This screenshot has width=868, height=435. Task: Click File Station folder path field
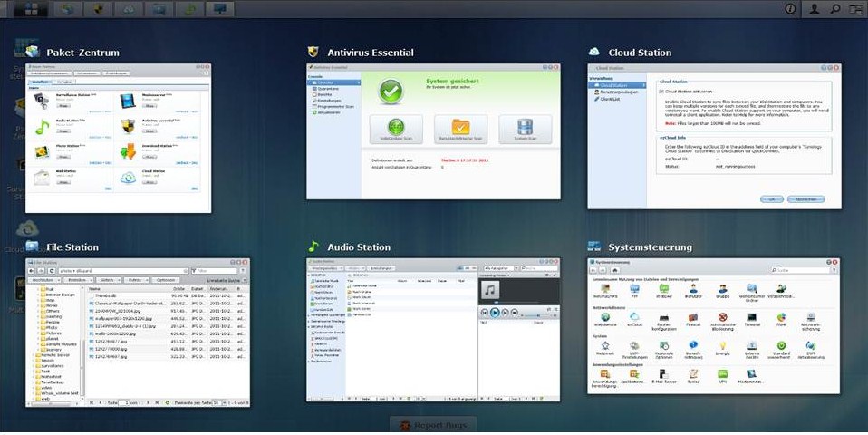click(x=123, y=271)
